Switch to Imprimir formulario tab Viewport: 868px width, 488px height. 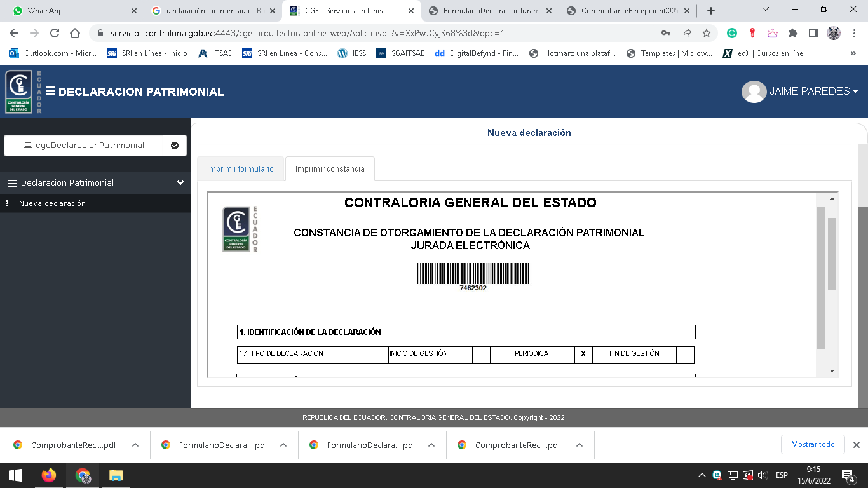point(240,169)
